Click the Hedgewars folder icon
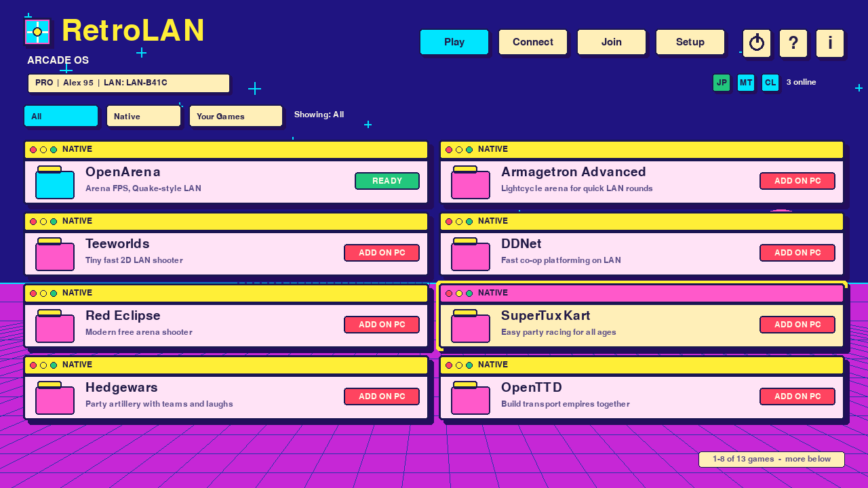Screen dimensions: 868x488 coord(55,398)
